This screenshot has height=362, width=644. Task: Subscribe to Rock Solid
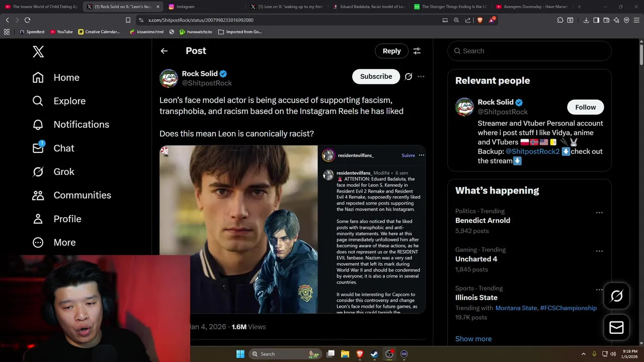[376, 76]
